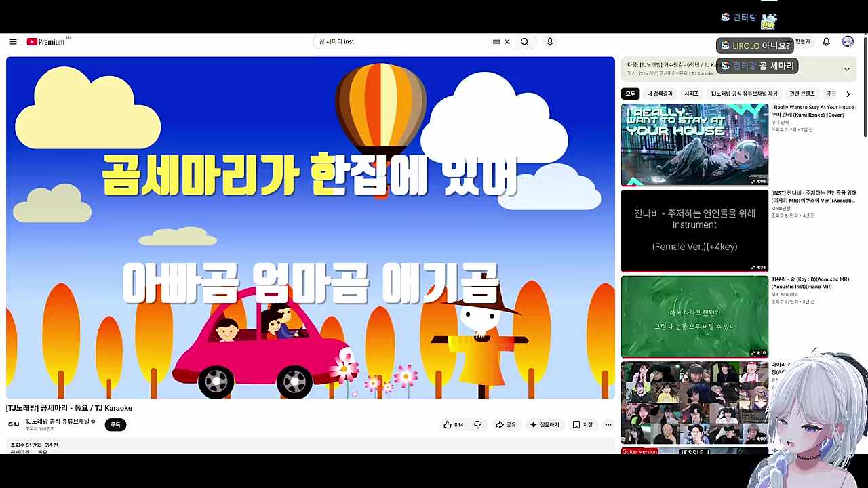The image size is (868, 488).
Task: Clear the search query with the X
Action: [x=507, y=42]
